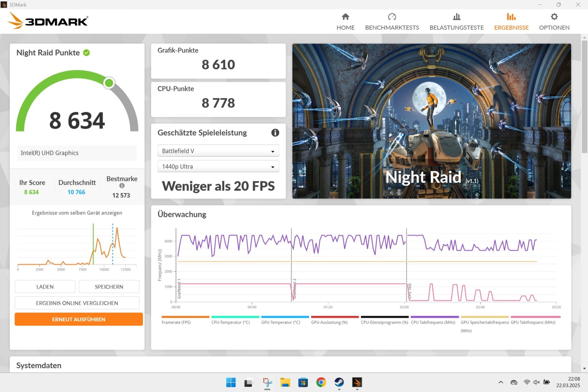
Task: Open Microsoft Store from the taskbar
Action: (x=303, y=382)
